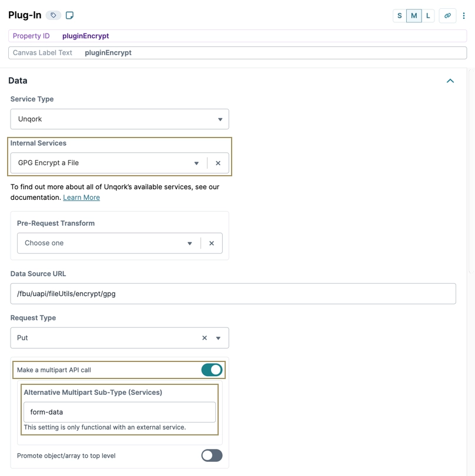Viewport: 475px width, 476px height.
Task: Remove the Put request type using the X
Action: (x=204, y=337)
